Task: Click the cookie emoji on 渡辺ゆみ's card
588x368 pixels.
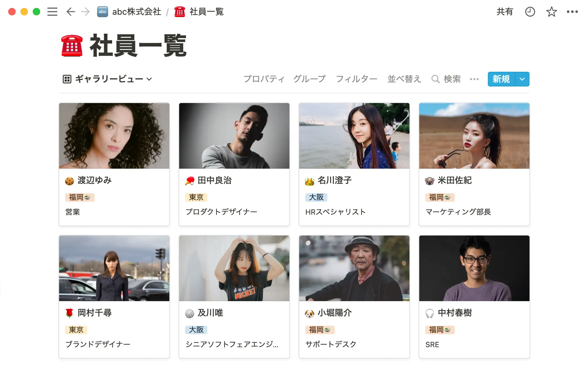Action: tap(70, 181)
